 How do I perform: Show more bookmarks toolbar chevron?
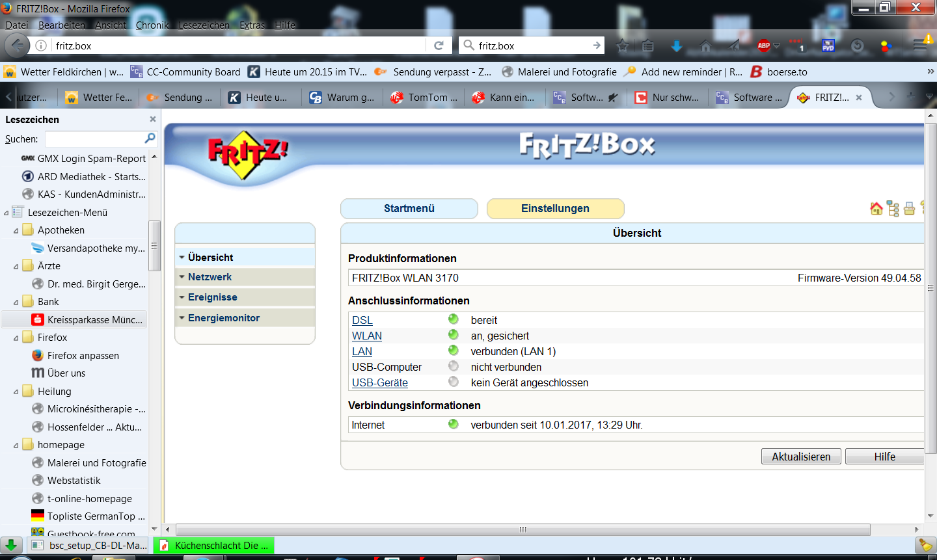tap(930, 72)
